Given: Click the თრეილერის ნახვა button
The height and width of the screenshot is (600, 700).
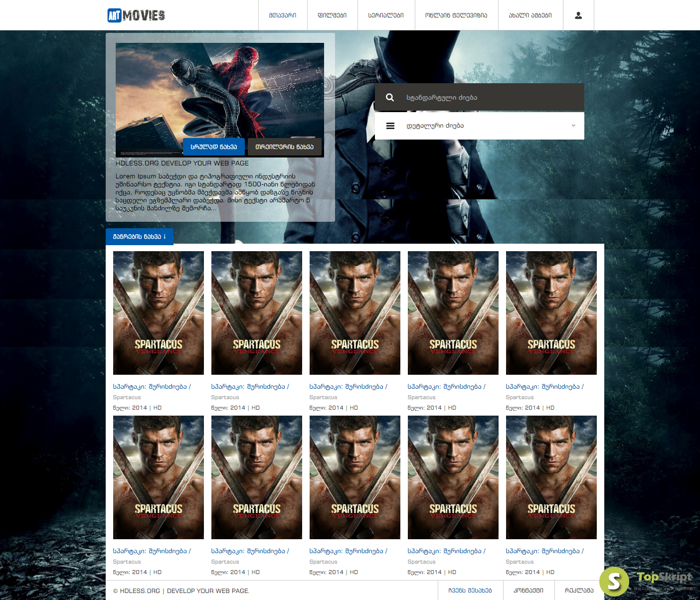Looking at the screenshot, I should [285, 147].
